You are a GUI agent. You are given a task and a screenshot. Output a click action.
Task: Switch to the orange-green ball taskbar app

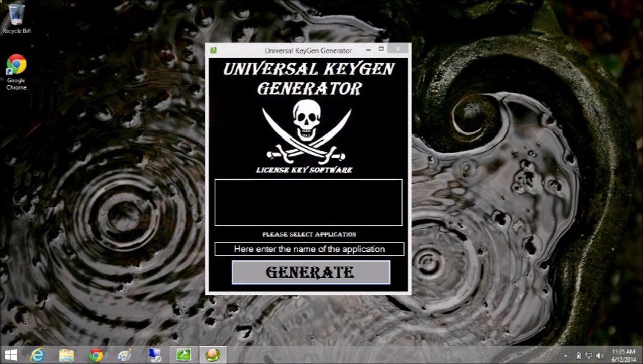pos(212,355)
